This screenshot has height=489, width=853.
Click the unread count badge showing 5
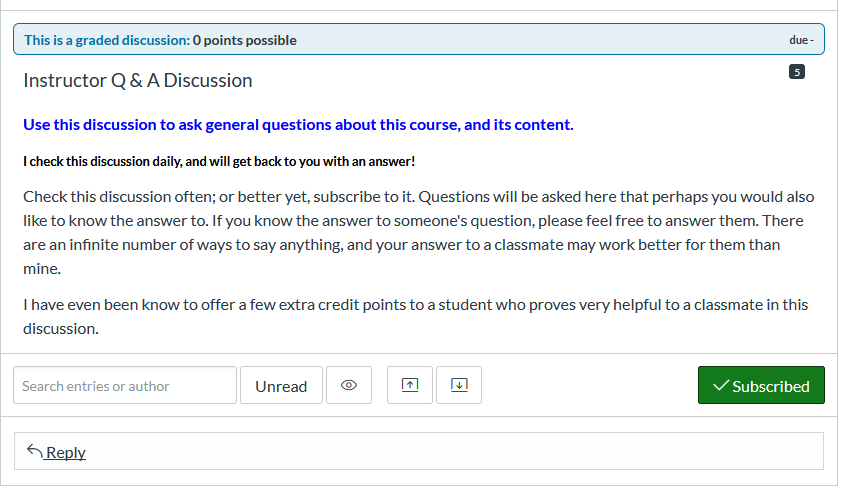[796, 72]
